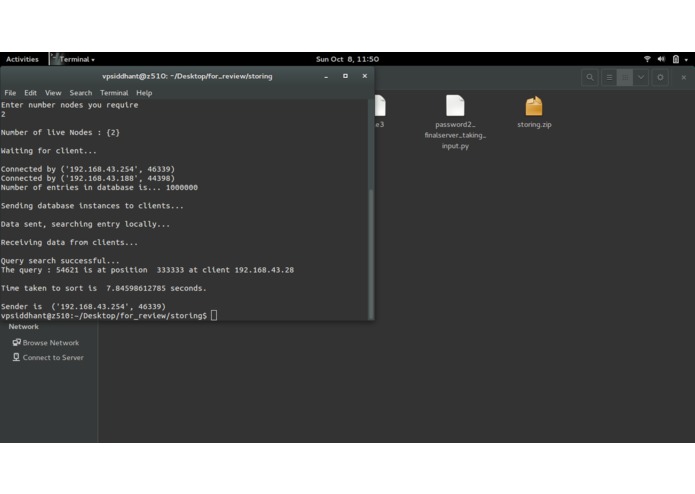The width and height of the screenshot is (695, 494).
Task: Select password2_finalserver_taking_input.py file icon
Action: 455,106
